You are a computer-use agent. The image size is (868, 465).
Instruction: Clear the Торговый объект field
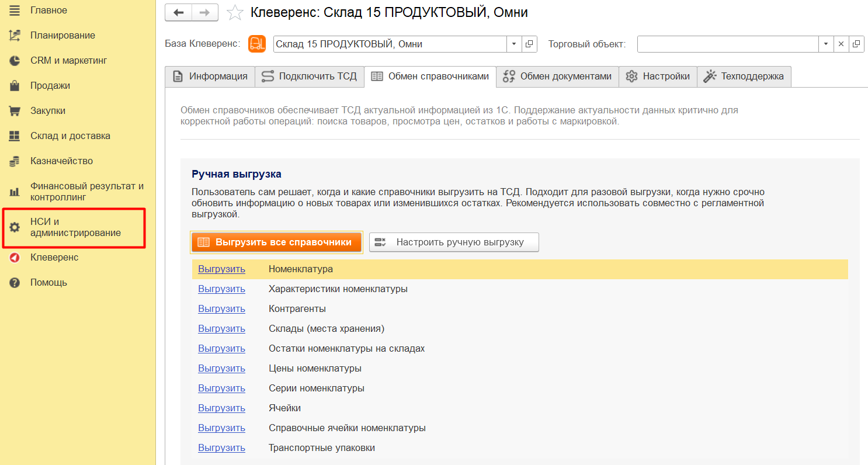(841, 44)
